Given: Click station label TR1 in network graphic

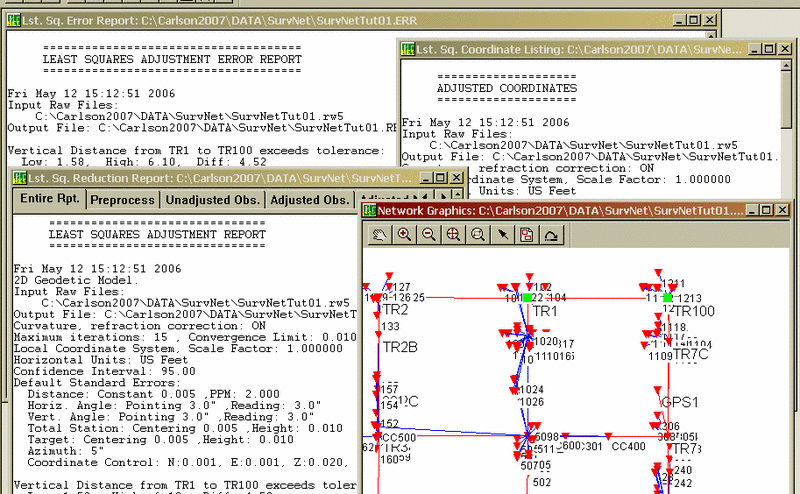Looking at the screenshot, I should click(545, 311).
